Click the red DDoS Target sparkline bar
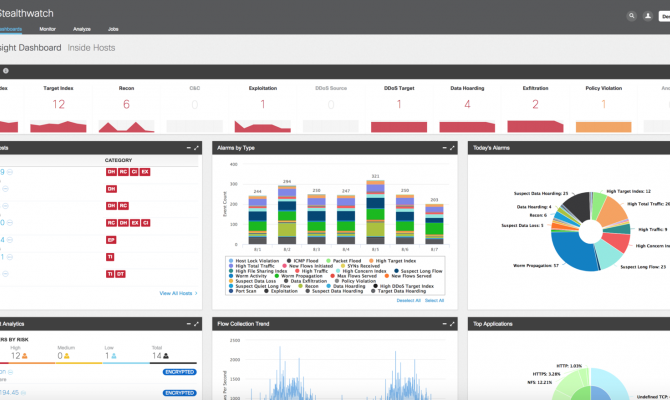 point(399,127)
